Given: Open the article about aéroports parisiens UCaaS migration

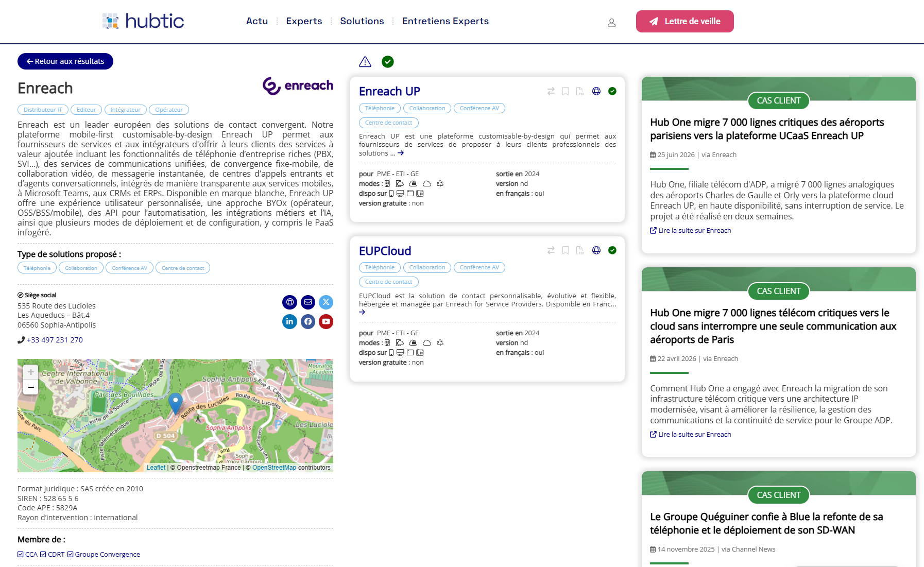Looking at the screenshot, I should click(x=767, y=129).
